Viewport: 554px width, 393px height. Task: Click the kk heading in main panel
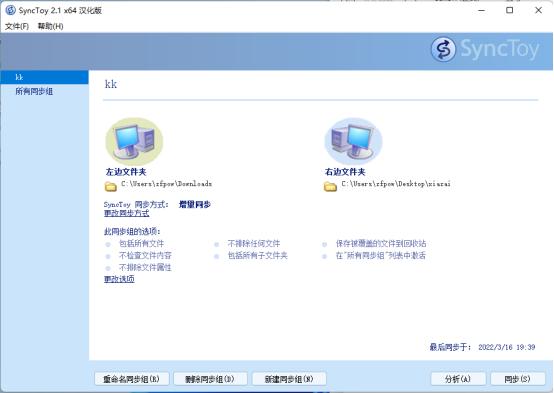click(111, 84)
